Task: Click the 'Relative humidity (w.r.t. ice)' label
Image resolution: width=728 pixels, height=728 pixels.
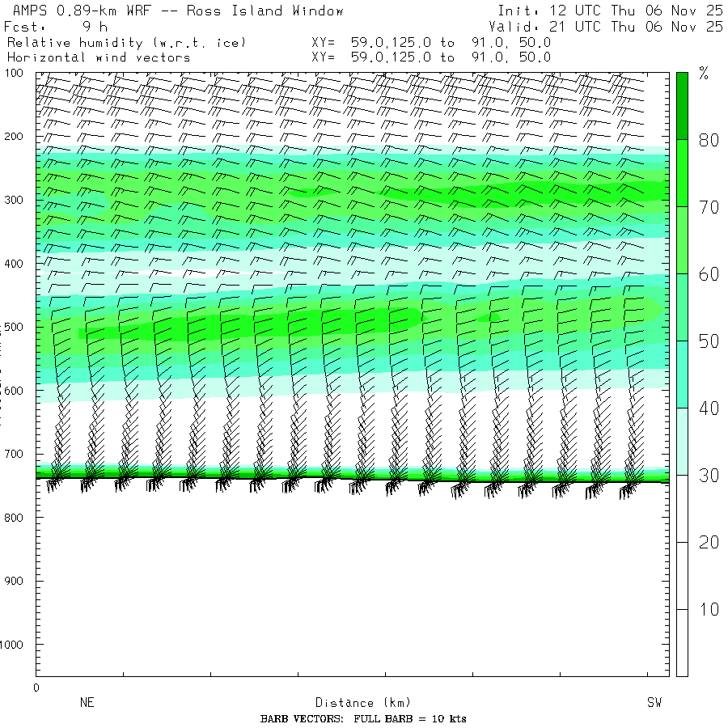Action: pyautogui.click(x=126, y=43)
